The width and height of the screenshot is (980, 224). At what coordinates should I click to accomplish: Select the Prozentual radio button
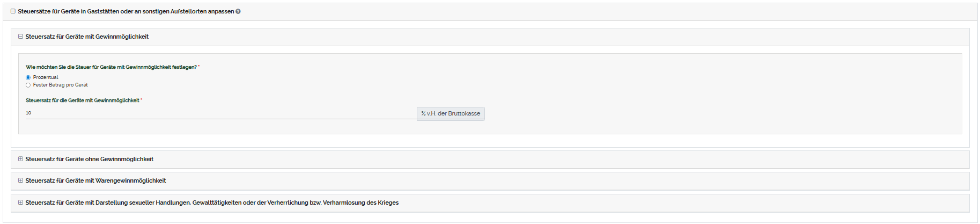point(28,77)
